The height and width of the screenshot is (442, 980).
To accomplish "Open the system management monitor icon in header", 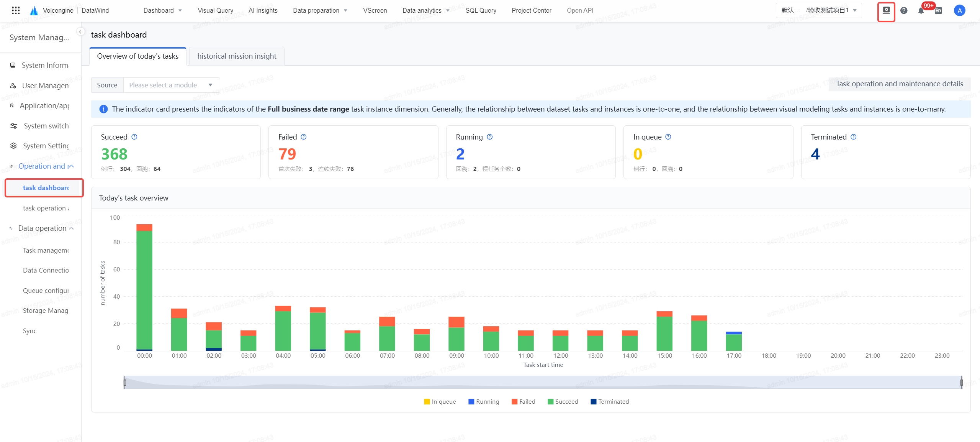I will 886,10.
